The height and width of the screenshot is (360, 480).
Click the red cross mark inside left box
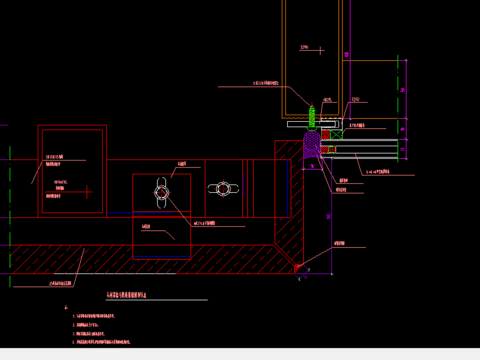tap(87, 192)
